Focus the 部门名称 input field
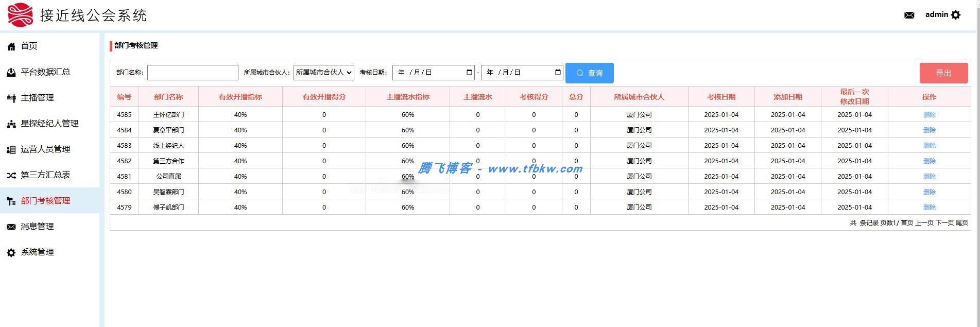The image size is (980, 327). tap(193, 73)
